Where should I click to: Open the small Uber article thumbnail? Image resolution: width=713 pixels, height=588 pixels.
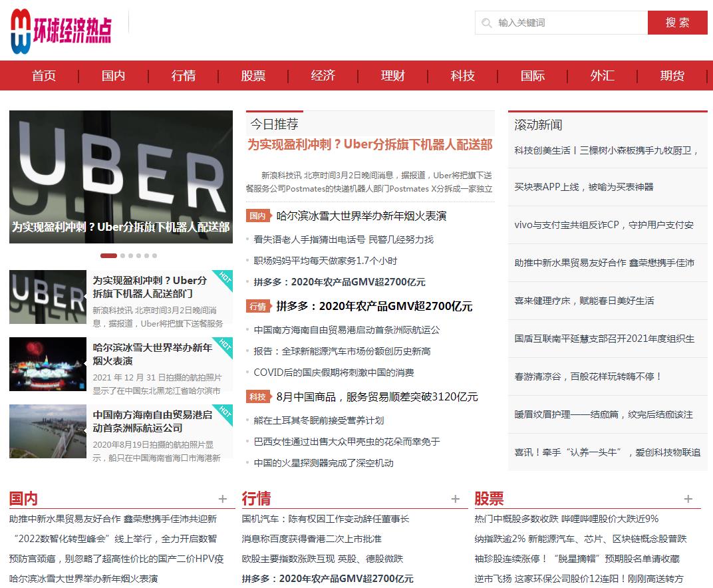tap(48, 297)
